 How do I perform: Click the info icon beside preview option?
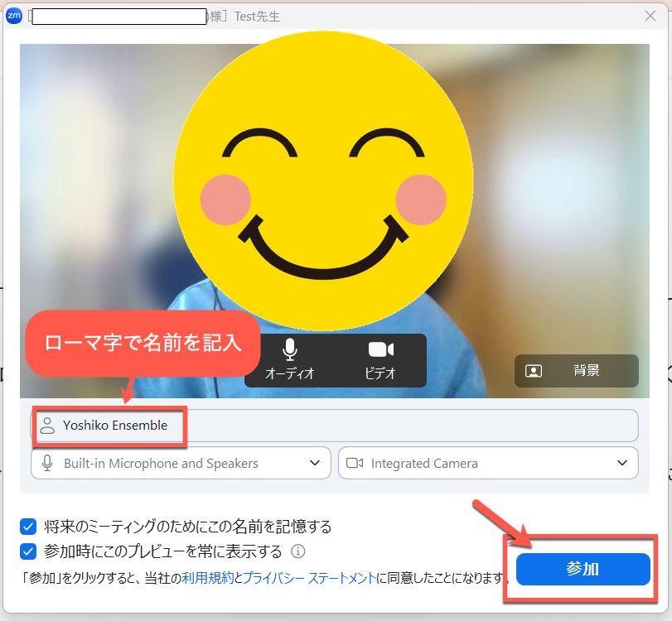(298, 551)
